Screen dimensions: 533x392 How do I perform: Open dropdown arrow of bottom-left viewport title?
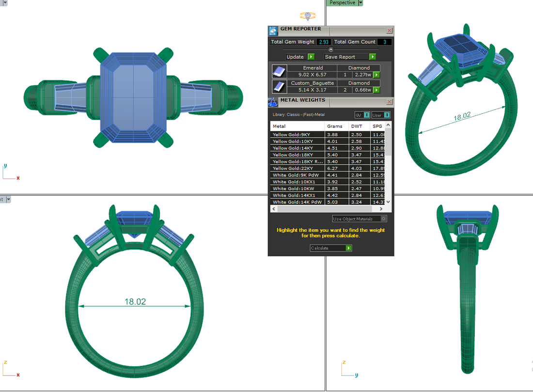coord(8,199)
